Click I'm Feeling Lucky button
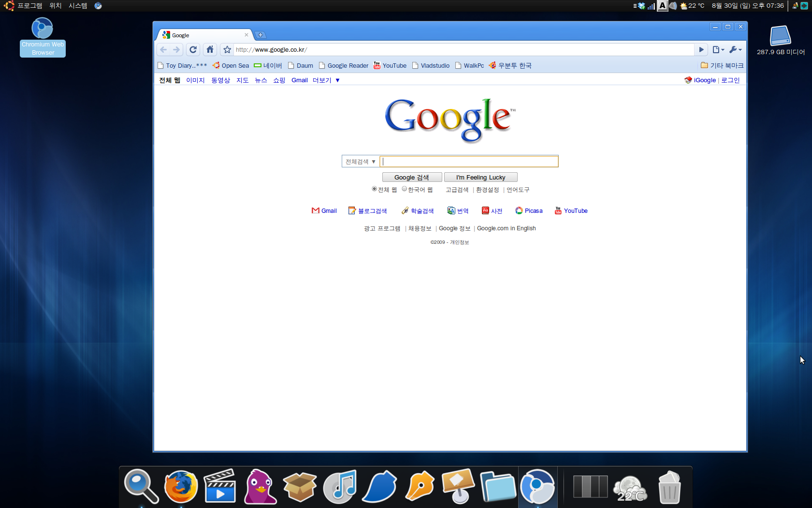The height and width of the screenshot is (508, 812). tap(481, 177)
